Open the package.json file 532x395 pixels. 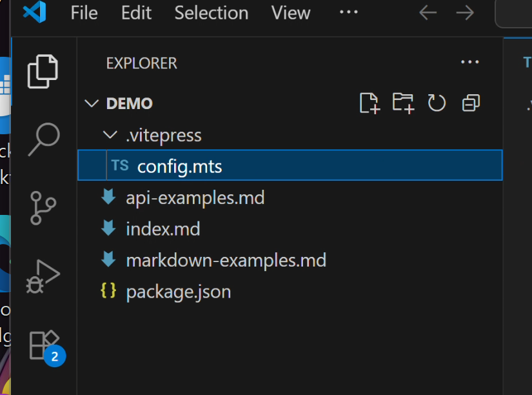178,292
